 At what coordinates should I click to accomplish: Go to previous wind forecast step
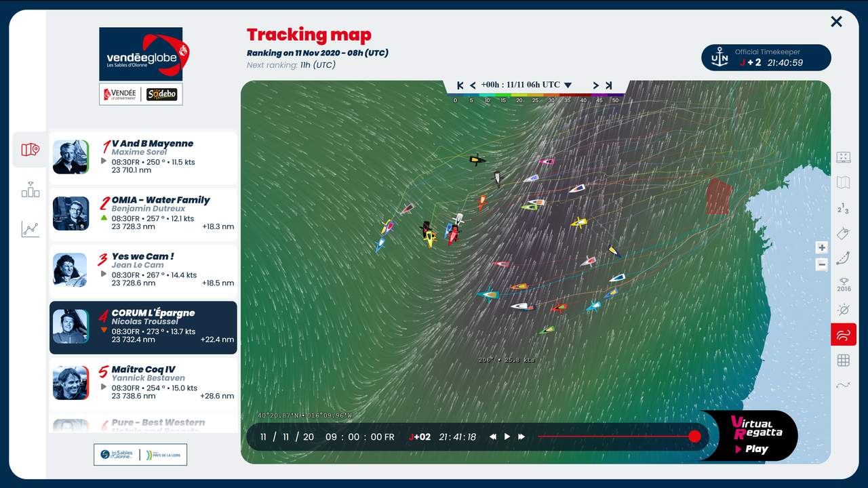point(473,85)
